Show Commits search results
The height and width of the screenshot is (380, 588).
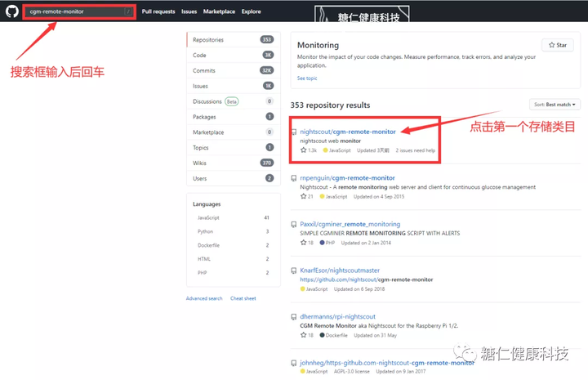[234, 70]
